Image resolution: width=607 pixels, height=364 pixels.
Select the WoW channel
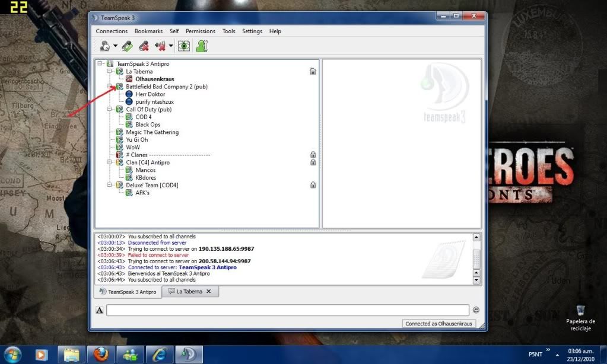[x=133, y=148]
